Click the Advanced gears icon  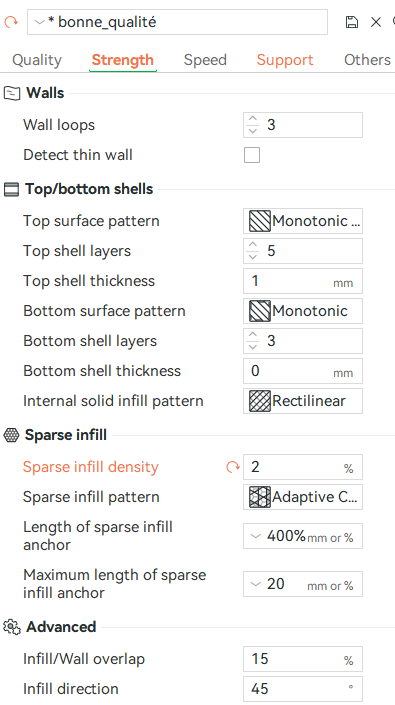[x=12, y=627]
